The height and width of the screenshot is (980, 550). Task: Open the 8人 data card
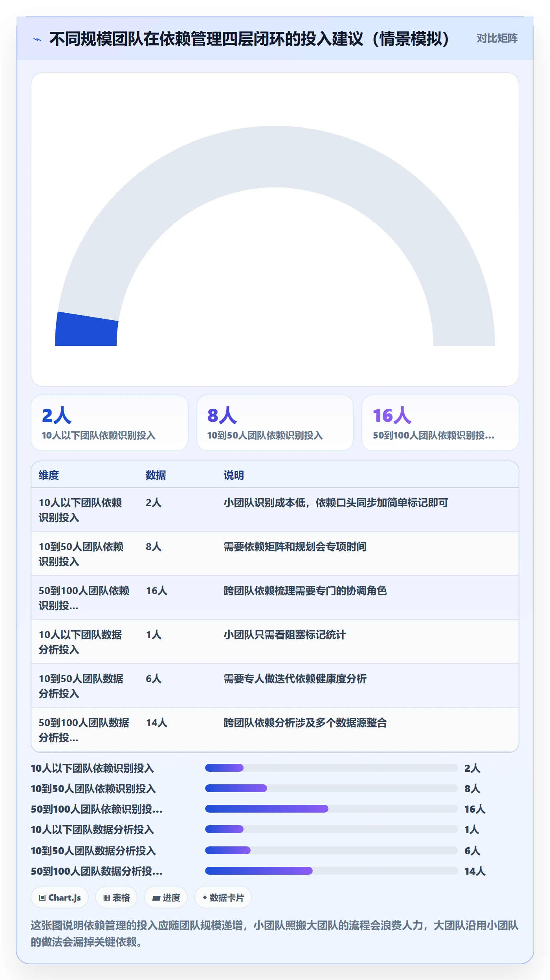click(x=275, y=423)
